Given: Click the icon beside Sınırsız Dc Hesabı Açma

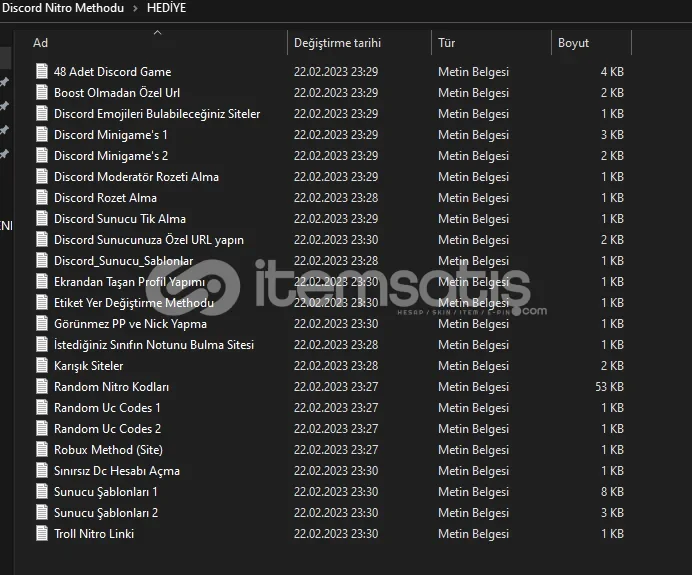Looking at the screenshot, I should tap(42, 471).
